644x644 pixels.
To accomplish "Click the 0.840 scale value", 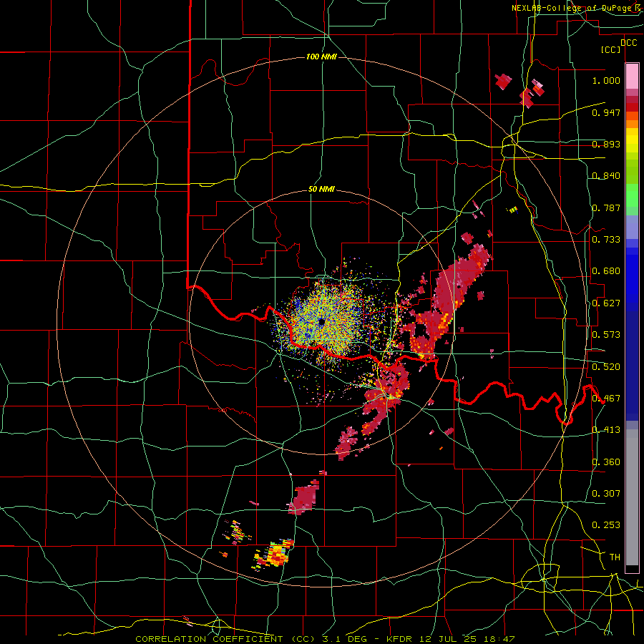I will [x=606, y=176].
